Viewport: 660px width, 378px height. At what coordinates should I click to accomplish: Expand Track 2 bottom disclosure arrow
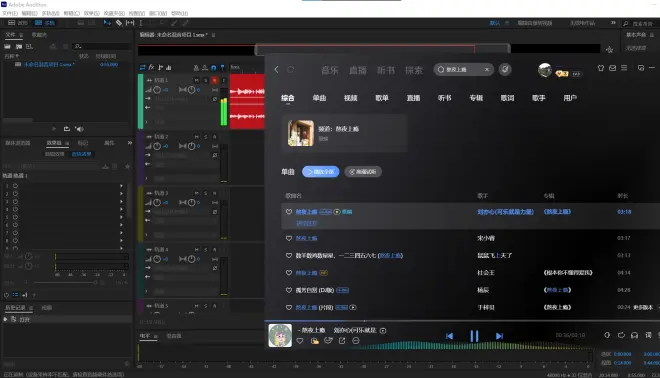pyautogui.click(x=146, y=178)
